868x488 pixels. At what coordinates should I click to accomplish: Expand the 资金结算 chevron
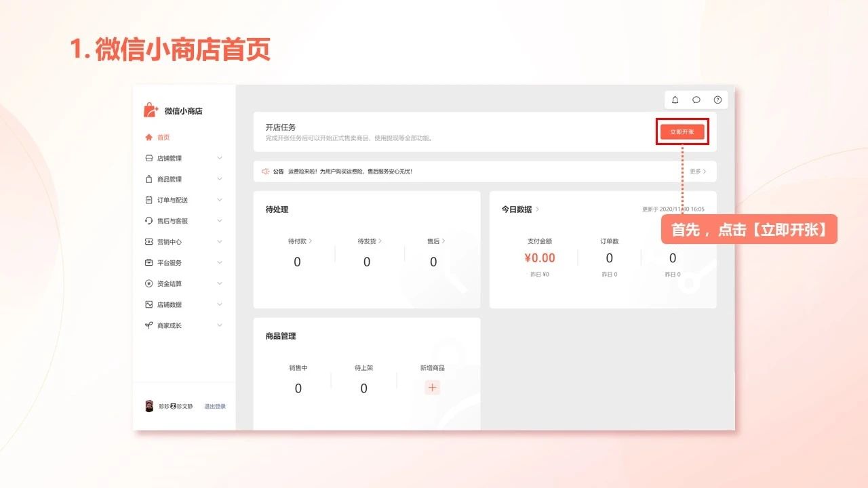(220, 283)
